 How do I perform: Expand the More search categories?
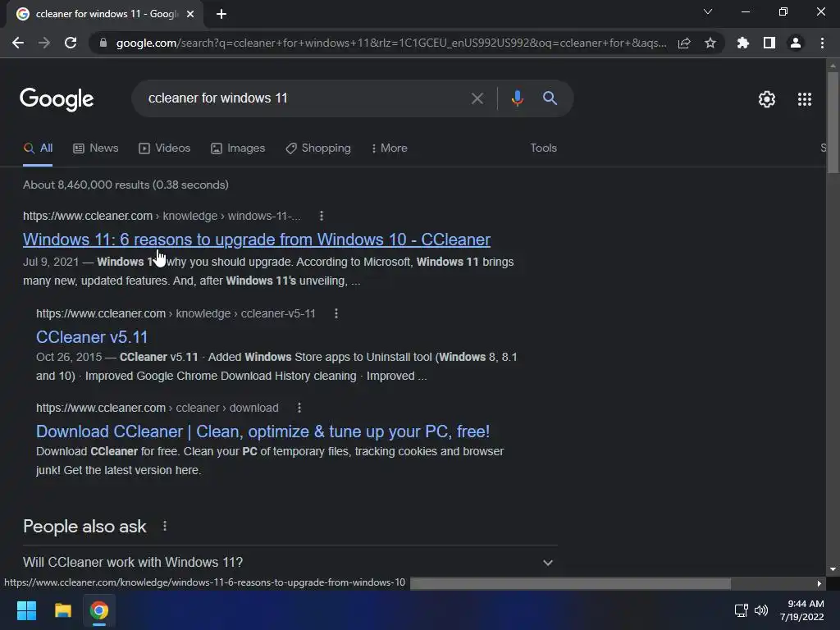(x=390, y=148)
